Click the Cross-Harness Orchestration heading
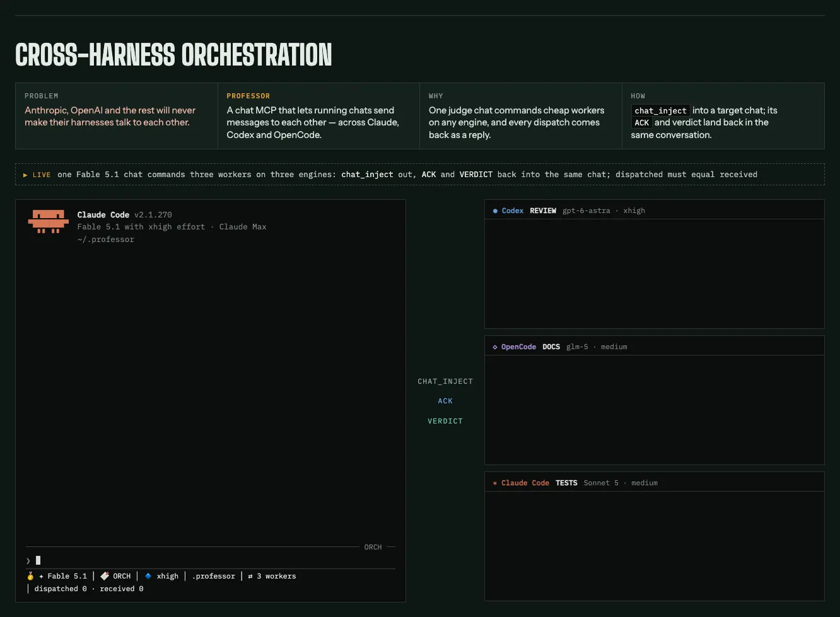The height and width of the screenshot is (617, 840). (x=173, y=55)
